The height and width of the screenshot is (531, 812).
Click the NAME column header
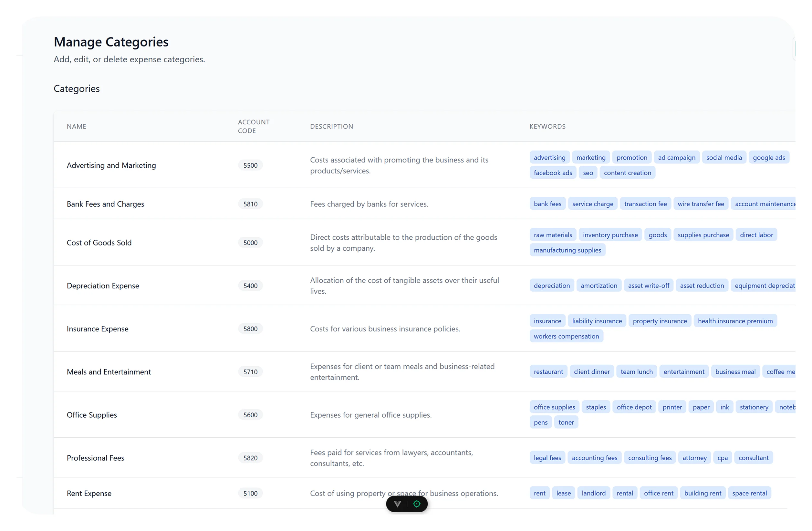tap(77, 127)
